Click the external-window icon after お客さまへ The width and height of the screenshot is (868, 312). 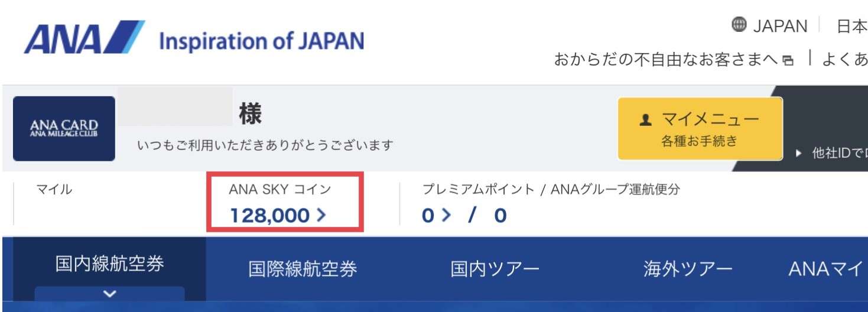[x=787, y=60]
